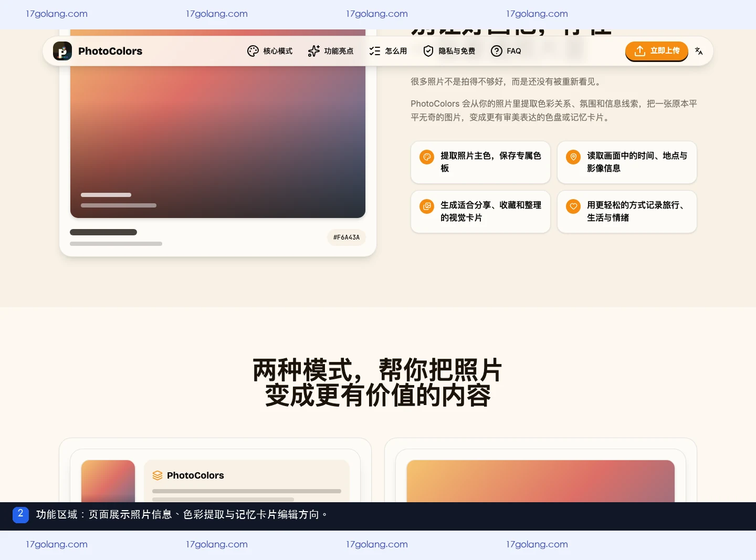Click the sparkle icon beside 功能亮点
This screenshot has width=756, height=560.
314,51
